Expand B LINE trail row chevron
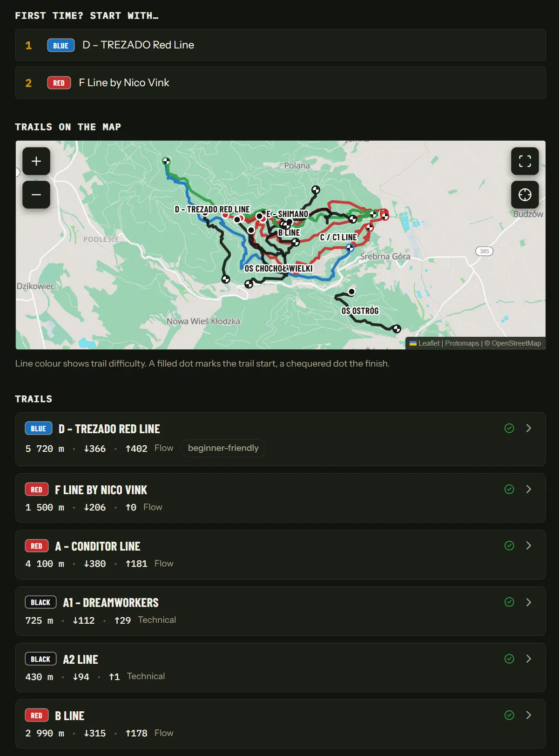 528,715
